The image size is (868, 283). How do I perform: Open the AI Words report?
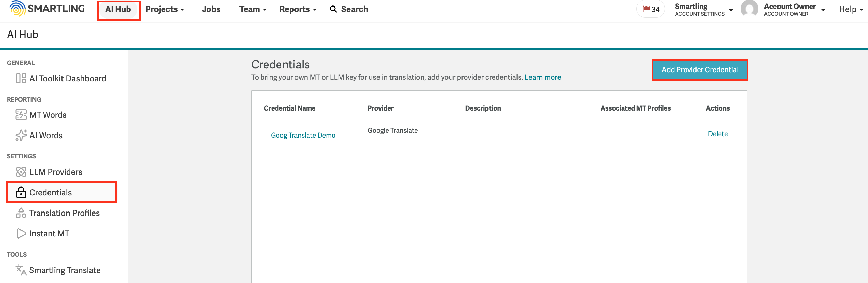pyautogui.click(x=46, y=135)
